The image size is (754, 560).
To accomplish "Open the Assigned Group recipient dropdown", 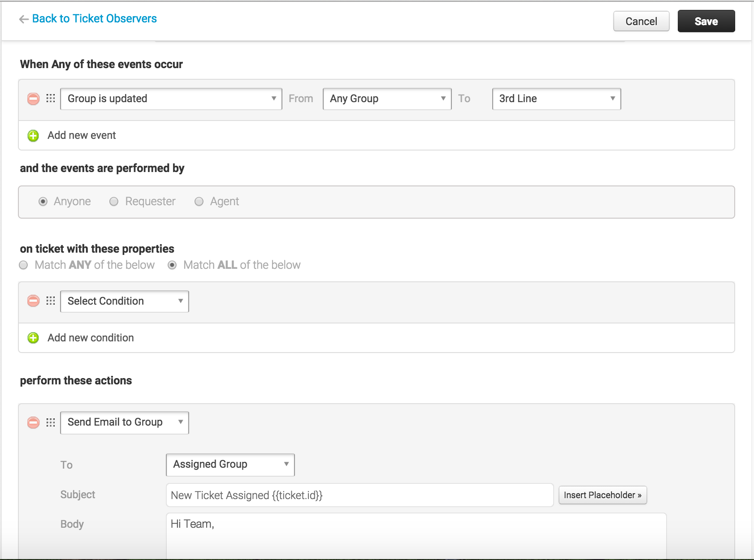I will coord(230,465).
